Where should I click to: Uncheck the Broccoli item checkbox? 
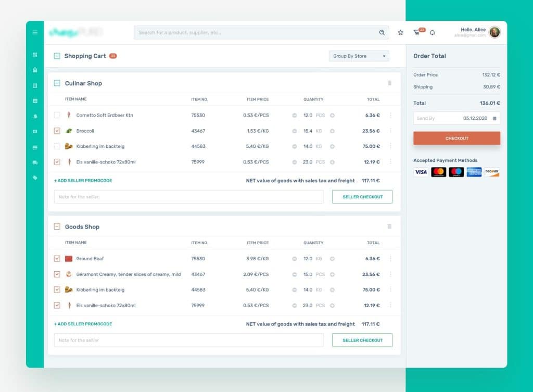pyautogui.click(x=57, y=131)
